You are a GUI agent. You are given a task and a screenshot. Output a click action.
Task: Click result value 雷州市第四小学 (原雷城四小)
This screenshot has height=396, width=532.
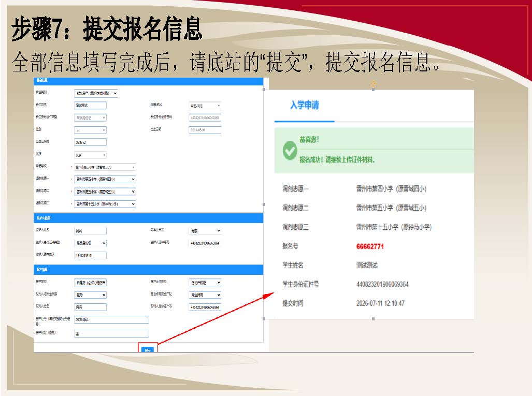point(391,189)
